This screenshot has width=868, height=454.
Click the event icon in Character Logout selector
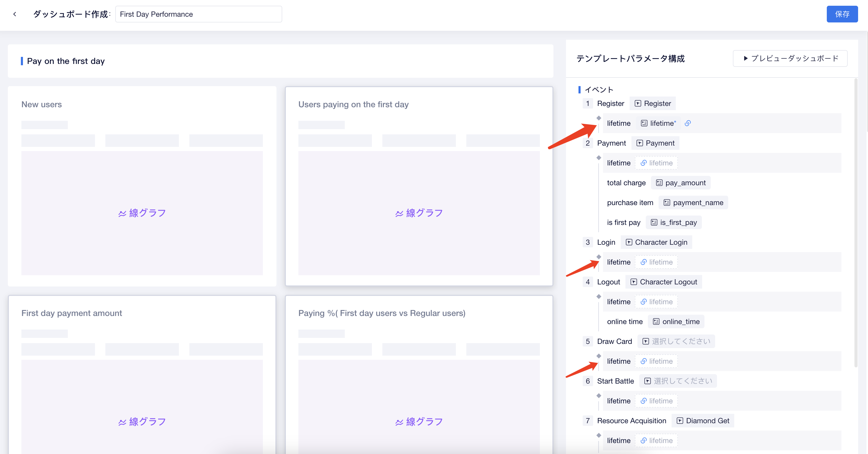point(634,282)
